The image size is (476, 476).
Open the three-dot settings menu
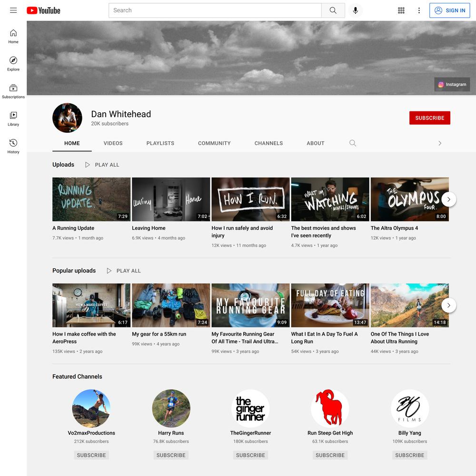pos(419,10)
